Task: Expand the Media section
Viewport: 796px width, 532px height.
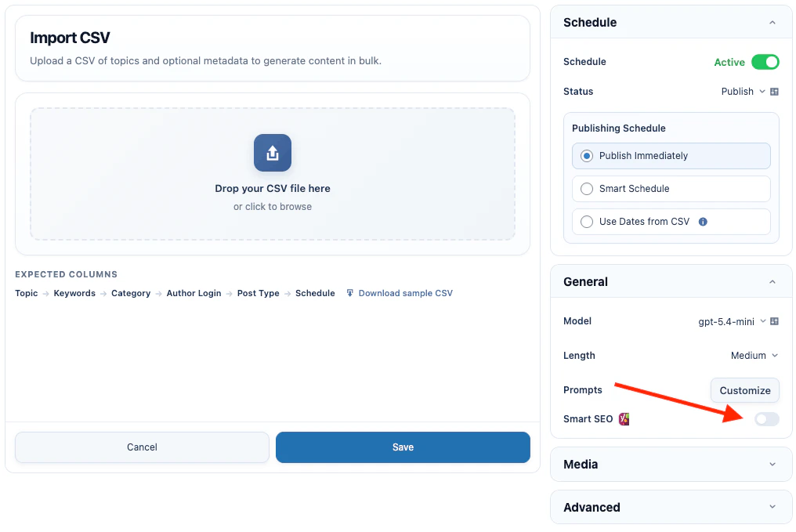Action: (671, 464)
